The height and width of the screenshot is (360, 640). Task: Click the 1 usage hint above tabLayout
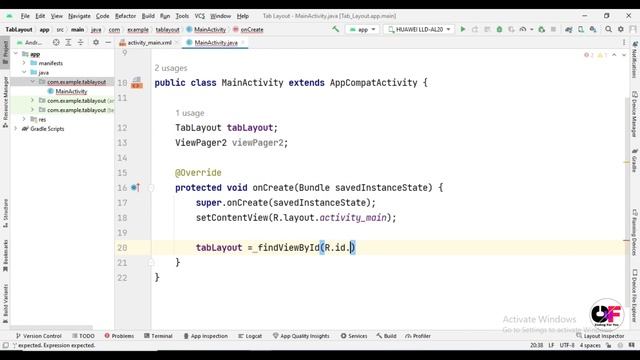click(189, 113)
